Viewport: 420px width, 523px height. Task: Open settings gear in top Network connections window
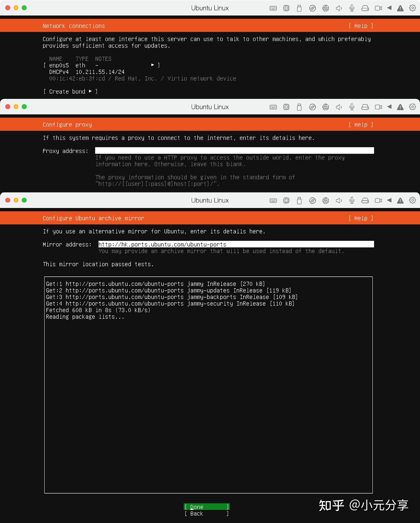tap(412, 8)
